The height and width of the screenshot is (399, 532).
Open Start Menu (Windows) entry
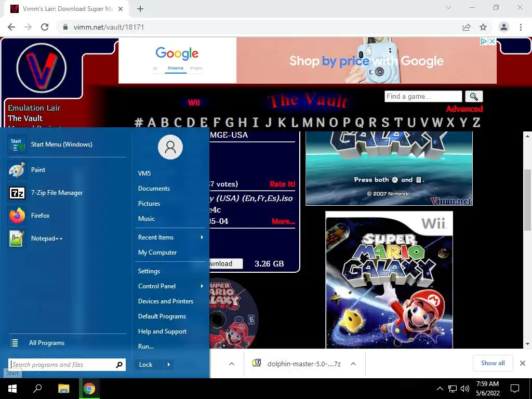[67, 144]
